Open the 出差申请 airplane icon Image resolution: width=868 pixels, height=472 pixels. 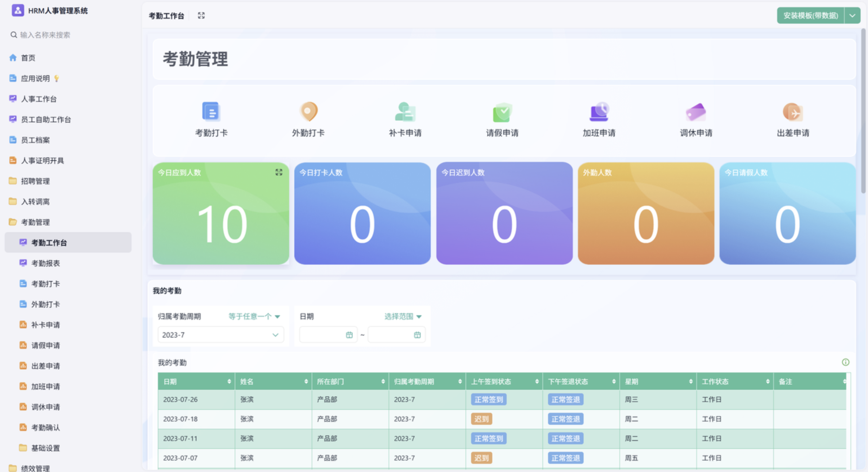click(x=793, y=112)
